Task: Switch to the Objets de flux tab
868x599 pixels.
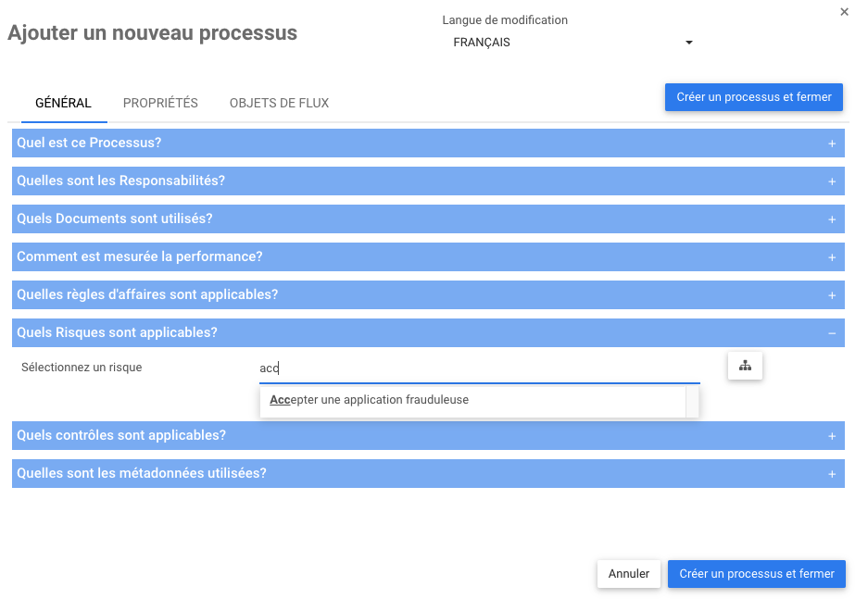Action: point(279,103)
